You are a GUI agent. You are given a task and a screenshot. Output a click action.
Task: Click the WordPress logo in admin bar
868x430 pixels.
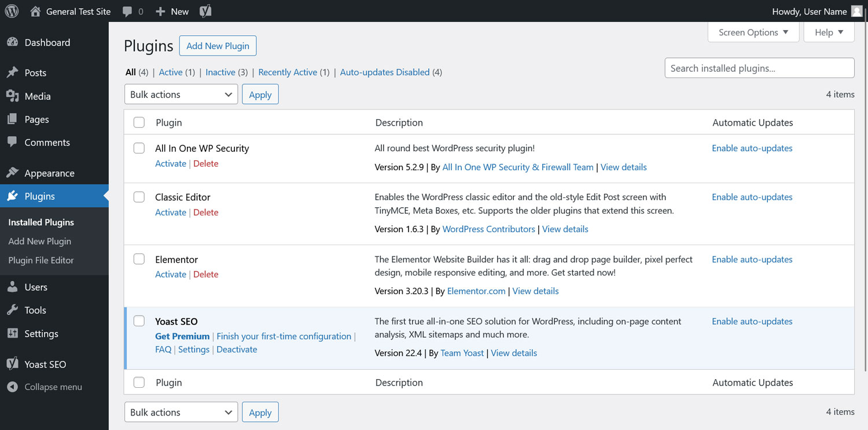(x=12, y=11)
